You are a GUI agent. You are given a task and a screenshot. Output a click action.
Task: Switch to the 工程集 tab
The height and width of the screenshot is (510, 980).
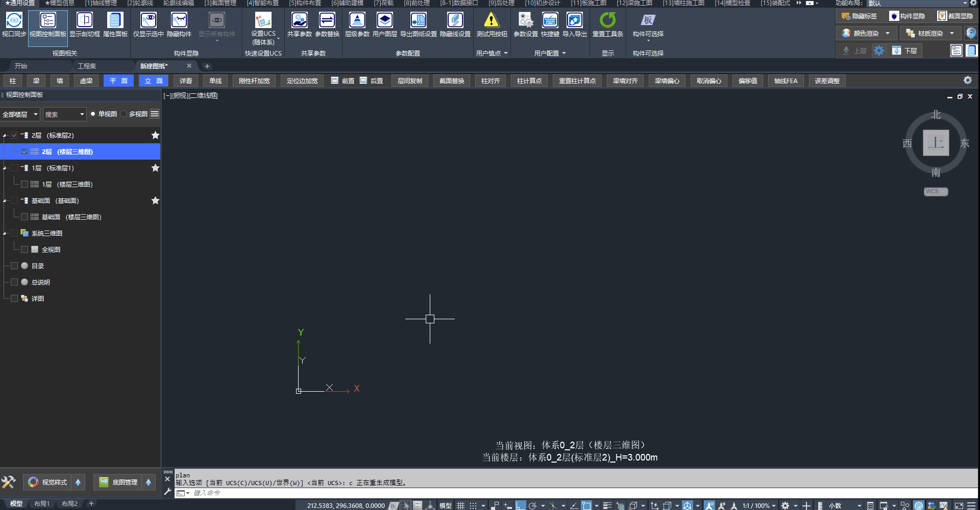click(x=87, y=66)
